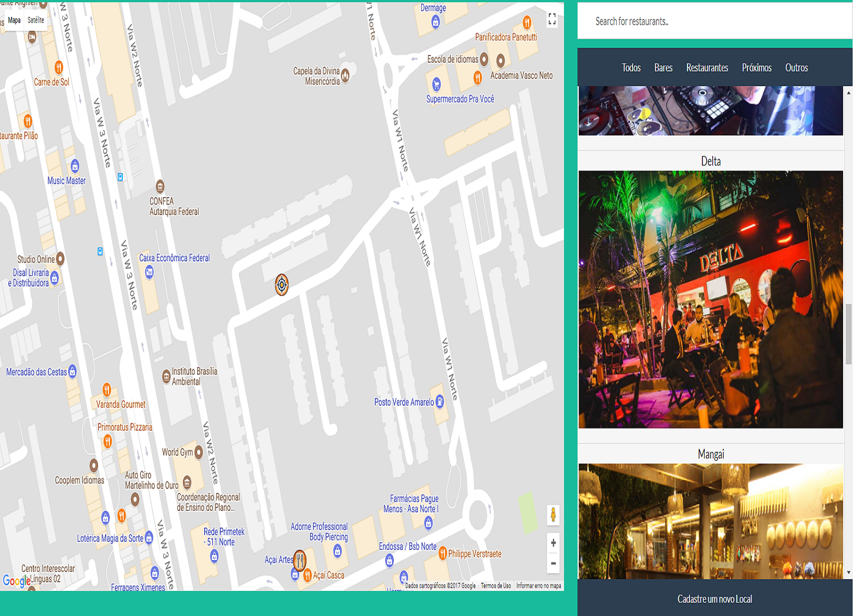Click the list scrollbar down arrow

[x=848, y=572]
